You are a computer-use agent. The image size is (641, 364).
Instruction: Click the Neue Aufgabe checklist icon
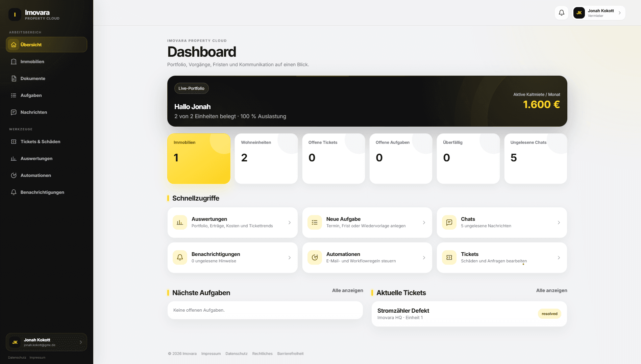coord(315,223)
